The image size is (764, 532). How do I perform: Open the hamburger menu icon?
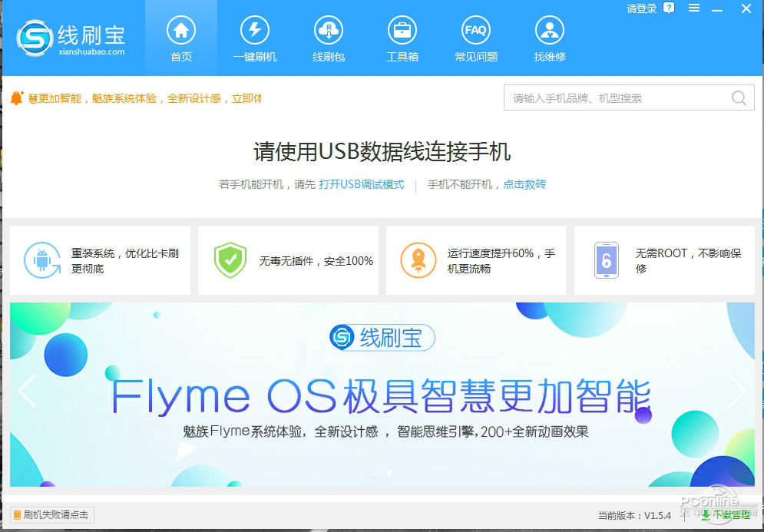694,8
